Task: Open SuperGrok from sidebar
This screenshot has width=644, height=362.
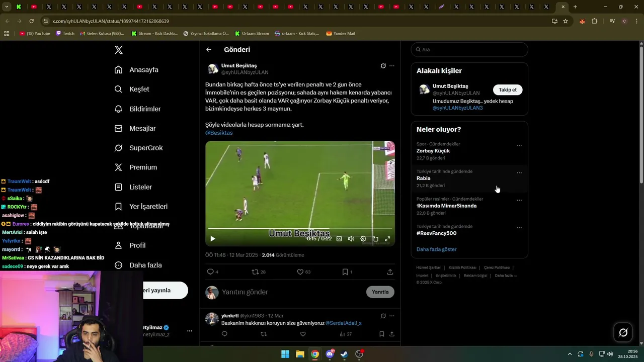Action: pos(138,148)
